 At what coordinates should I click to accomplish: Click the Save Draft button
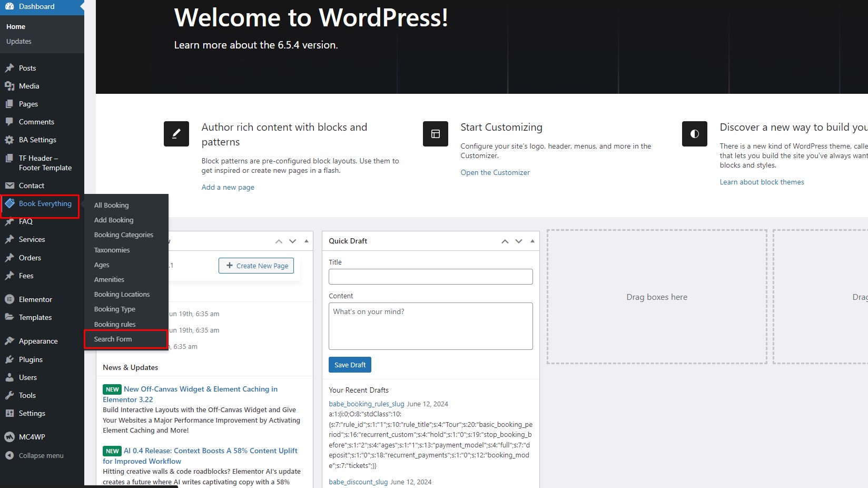click(x=350, y=365)
